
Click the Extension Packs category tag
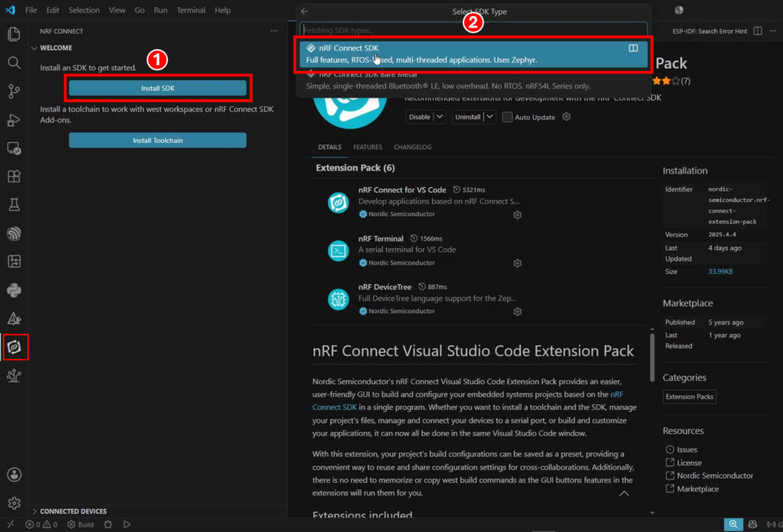coord(689,397)
